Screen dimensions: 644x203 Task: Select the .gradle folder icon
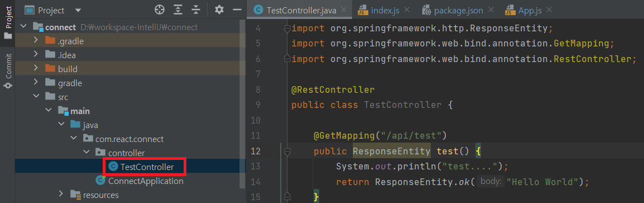(x=50, y=41)
